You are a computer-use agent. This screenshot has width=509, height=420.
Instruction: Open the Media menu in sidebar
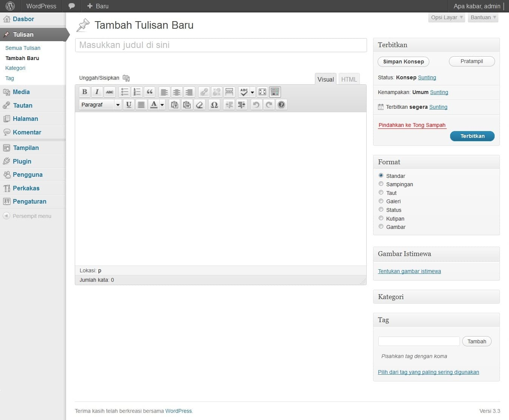pyautogui.click(x=21, y=92)
